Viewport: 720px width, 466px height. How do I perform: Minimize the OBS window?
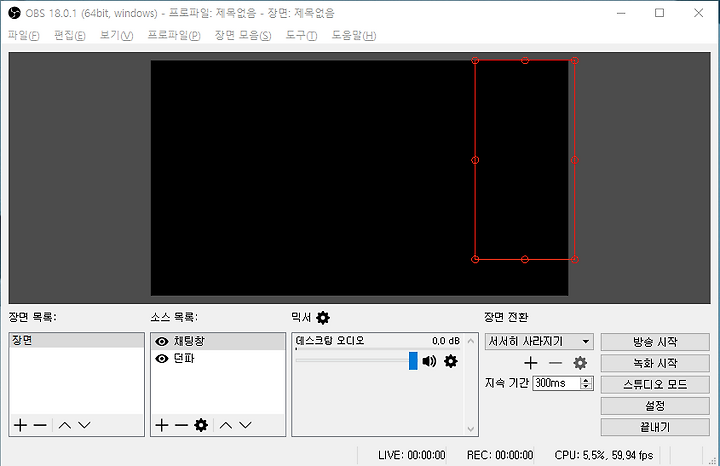tap(621, 13)
